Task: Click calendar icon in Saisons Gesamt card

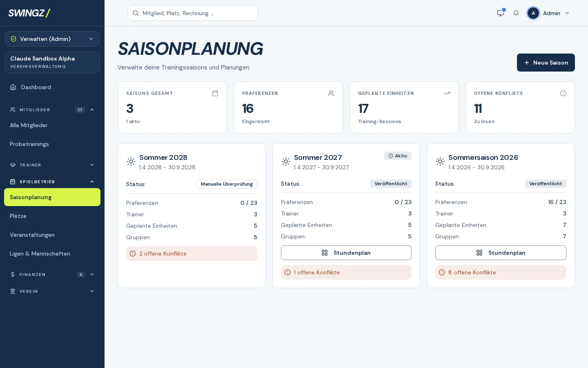Action: click(x=215, y=93)
